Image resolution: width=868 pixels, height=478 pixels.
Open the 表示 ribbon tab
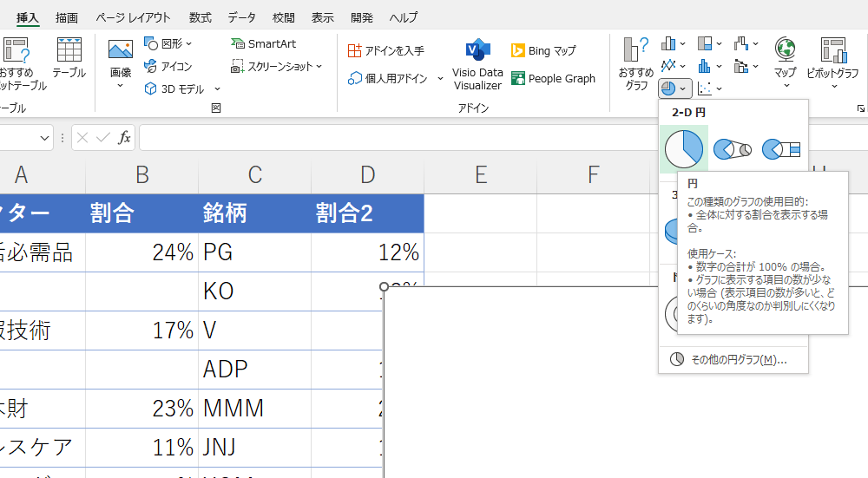coord(322,17)
